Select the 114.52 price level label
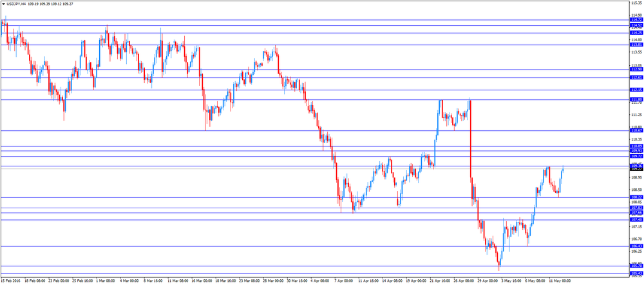 636,25
